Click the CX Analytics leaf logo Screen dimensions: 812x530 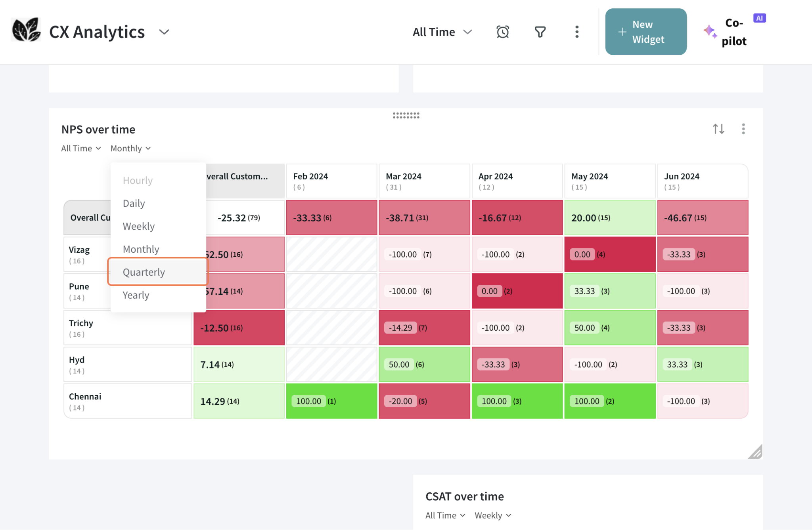pyautogui.click(x=26, y=30)
